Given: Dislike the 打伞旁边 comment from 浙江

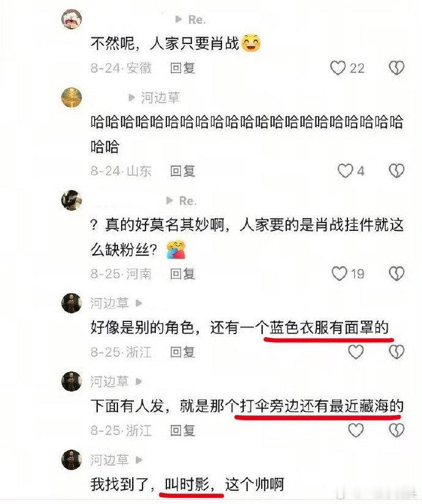Looking at the screenshot, I should coord(396,430).
